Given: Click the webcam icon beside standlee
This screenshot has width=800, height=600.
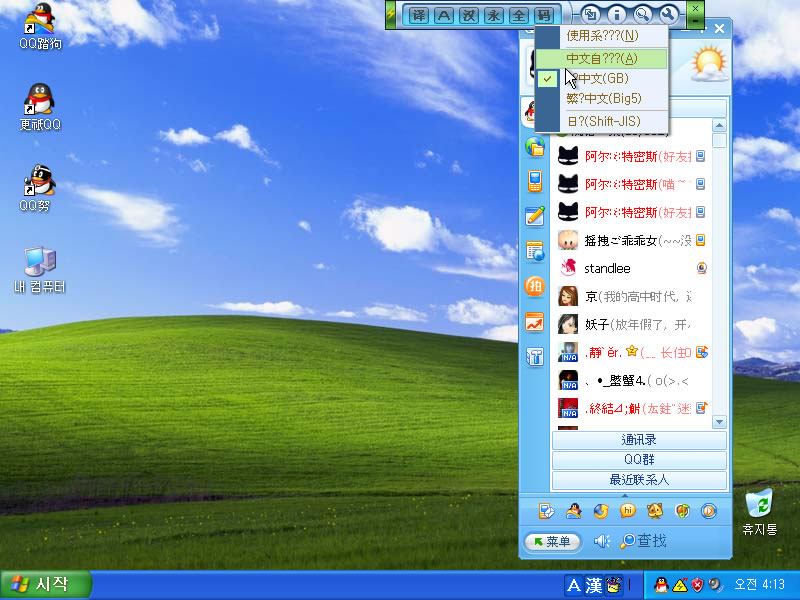Looking at the screenshot, I should coord(702,268).
